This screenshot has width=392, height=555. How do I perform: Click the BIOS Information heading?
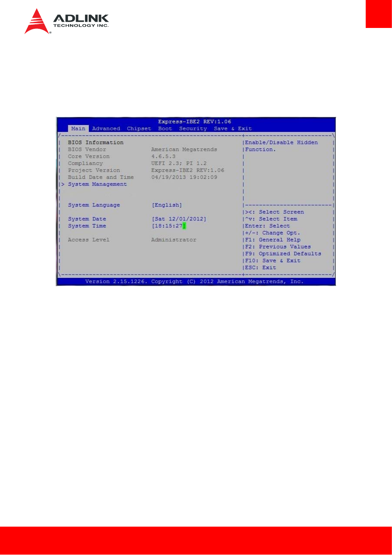(96, 143)
